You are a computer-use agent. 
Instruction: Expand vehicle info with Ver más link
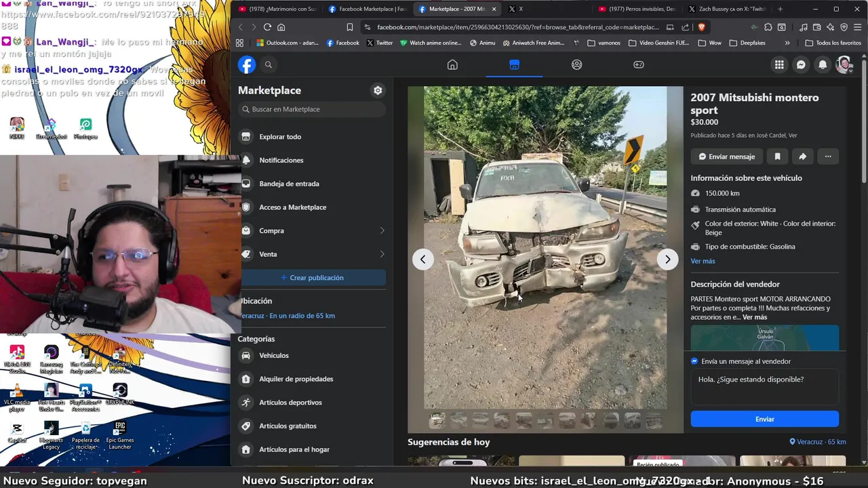click(x=703, y=261)
